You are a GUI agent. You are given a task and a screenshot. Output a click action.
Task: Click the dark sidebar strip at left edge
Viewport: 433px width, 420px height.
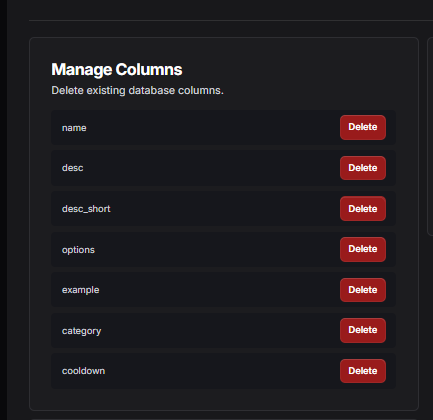coord(3,210)
